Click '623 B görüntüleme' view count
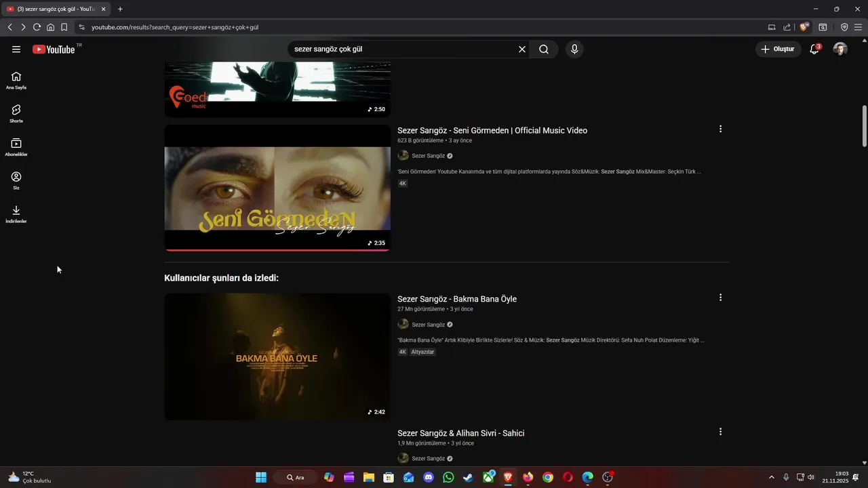 pos(421,141)
